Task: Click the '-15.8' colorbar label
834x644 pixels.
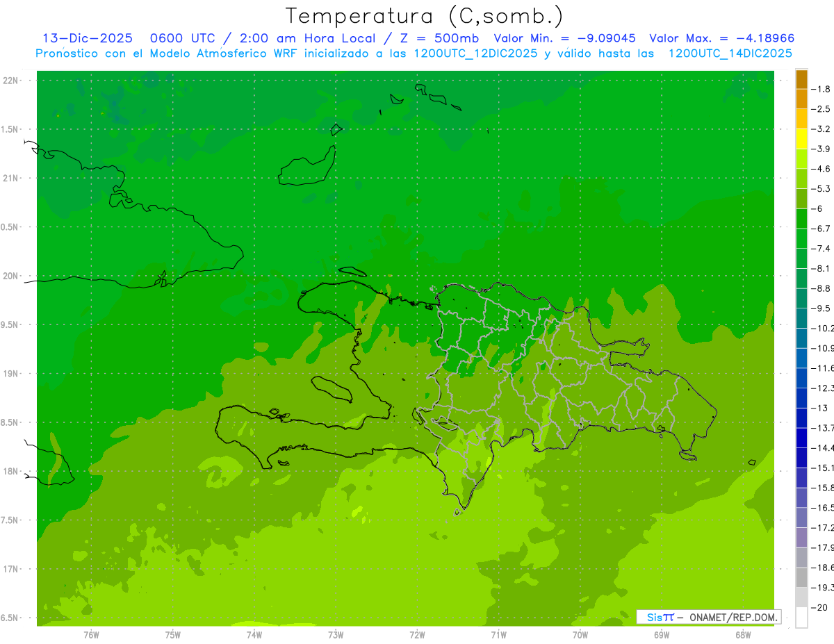Action: tap(823, 488)
